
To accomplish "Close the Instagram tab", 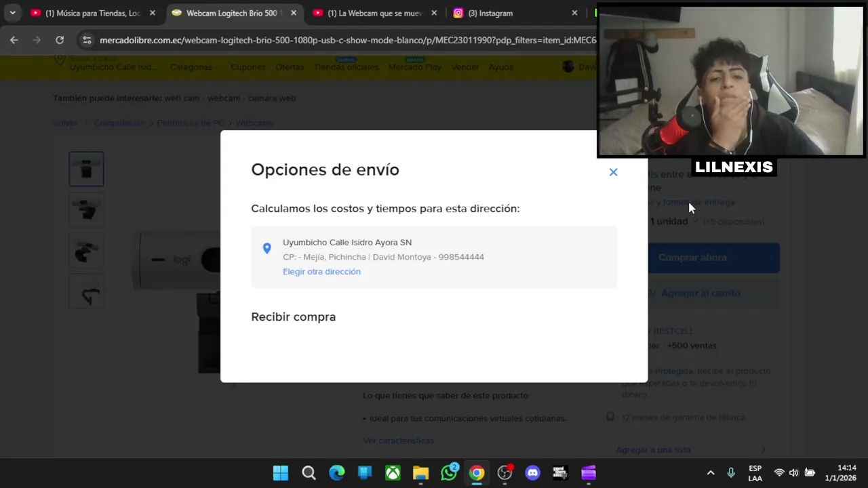I will pyautogui.click(x=574, y=13).
